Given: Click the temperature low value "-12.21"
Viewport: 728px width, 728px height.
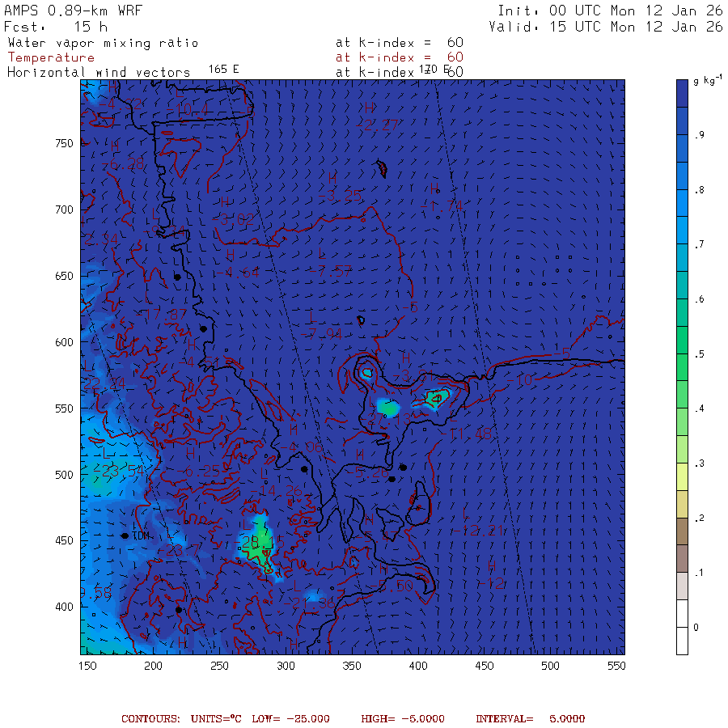Looking at the screenshot, I should point(478,530).
